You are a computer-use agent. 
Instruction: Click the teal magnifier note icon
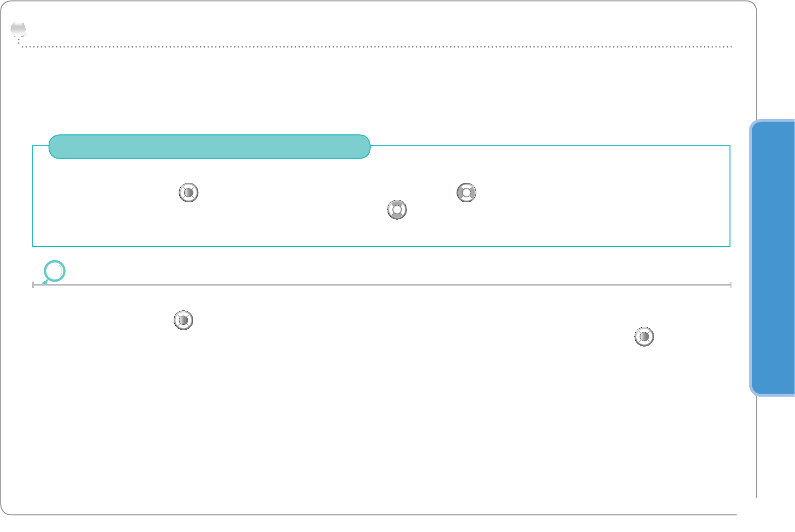[55, 271]
